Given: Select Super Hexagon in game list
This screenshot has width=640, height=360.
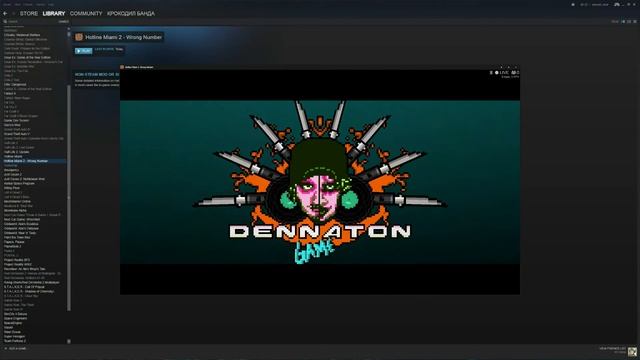Looking at the screenshot, I should pyautogui.click(x=14, y=336).
